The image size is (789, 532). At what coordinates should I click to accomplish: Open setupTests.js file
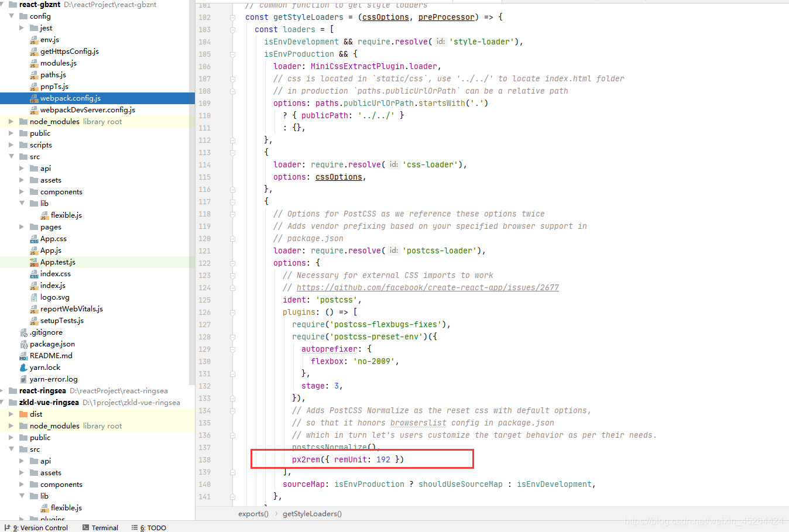(x=62, y=321)
